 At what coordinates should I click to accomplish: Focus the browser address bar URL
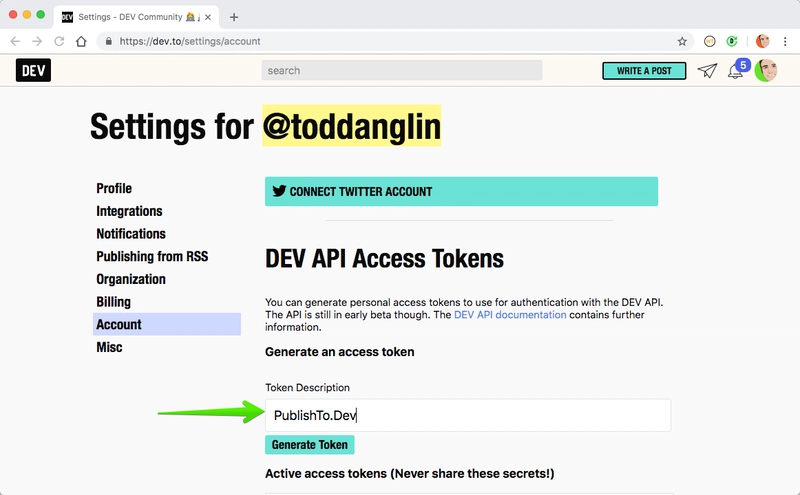[x=190, y=41]
